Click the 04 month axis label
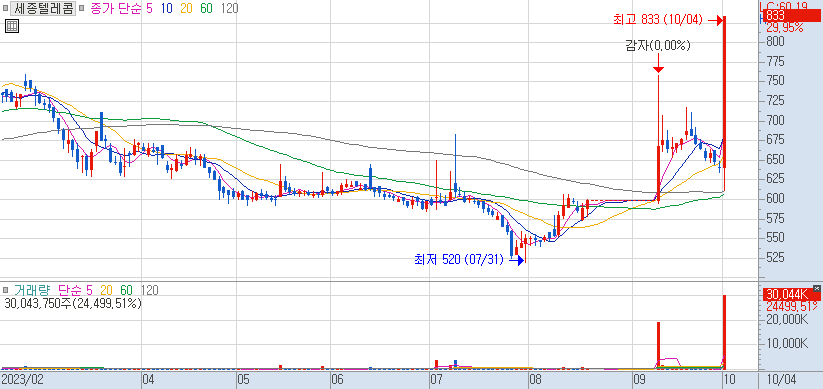 tap(149, 379)
